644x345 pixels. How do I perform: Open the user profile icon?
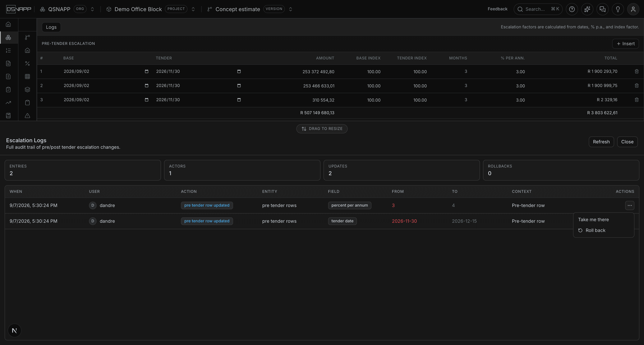pyautogui.click(x=633, y=9)
